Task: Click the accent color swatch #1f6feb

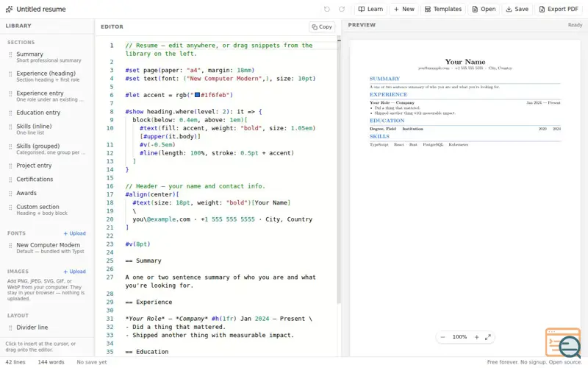Action: pyautogui.click(x=197, y=95)
